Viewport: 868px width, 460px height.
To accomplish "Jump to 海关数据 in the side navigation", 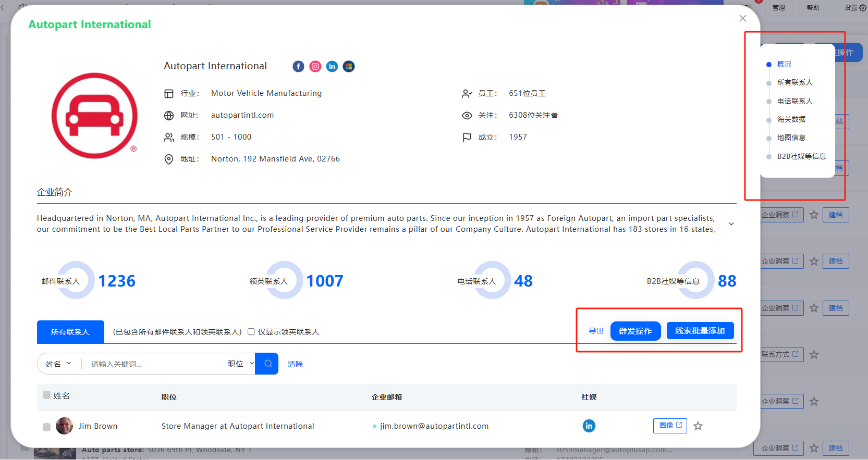I will pos(791,119).
